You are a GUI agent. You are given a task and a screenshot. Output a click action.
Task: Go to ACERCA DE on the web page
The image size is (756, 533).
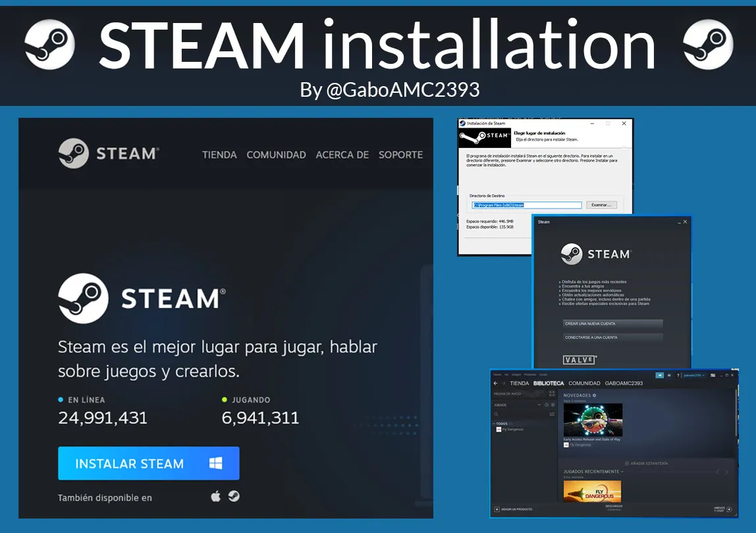342,155
